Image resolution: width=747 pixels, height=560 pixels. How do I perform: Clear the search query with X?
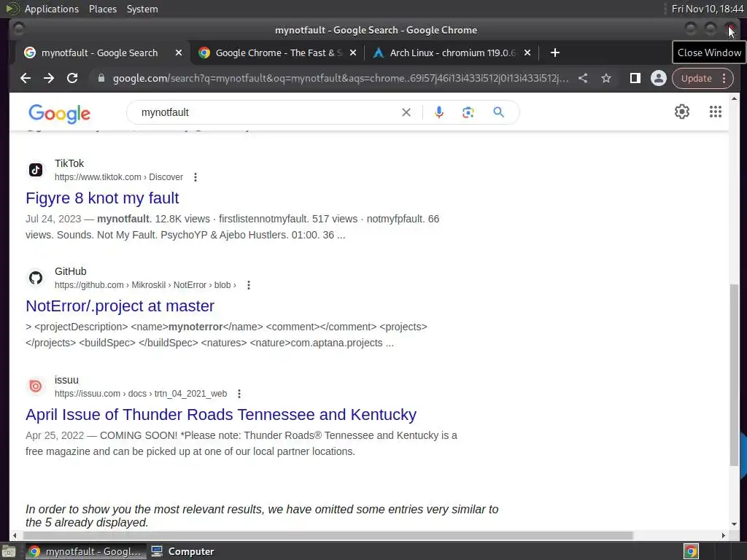point(406,112)
